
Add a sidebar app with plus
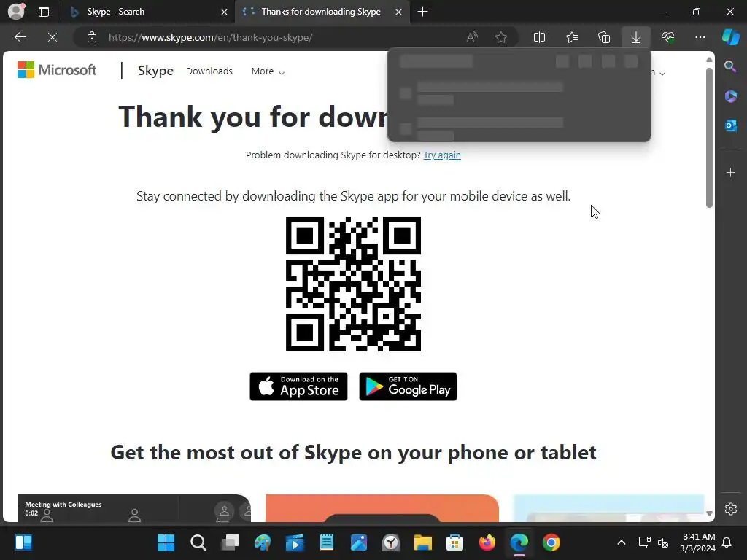730,172
